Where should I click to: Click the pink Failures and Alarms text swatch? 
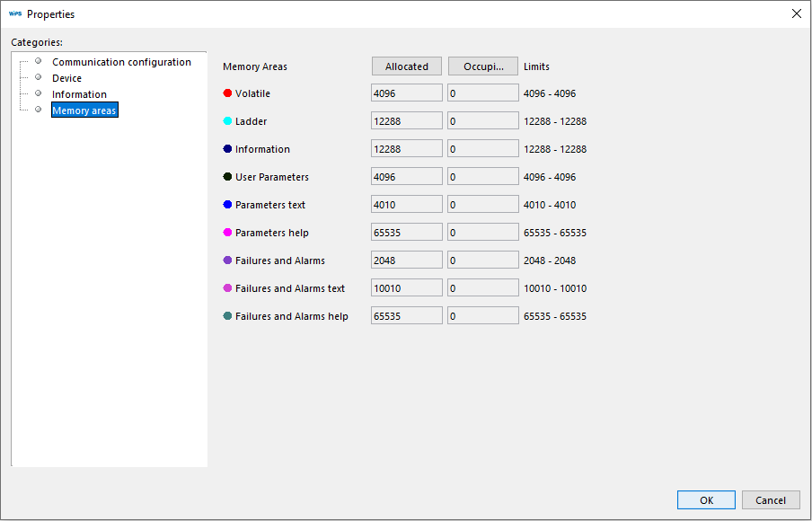[x=228, y=287]
